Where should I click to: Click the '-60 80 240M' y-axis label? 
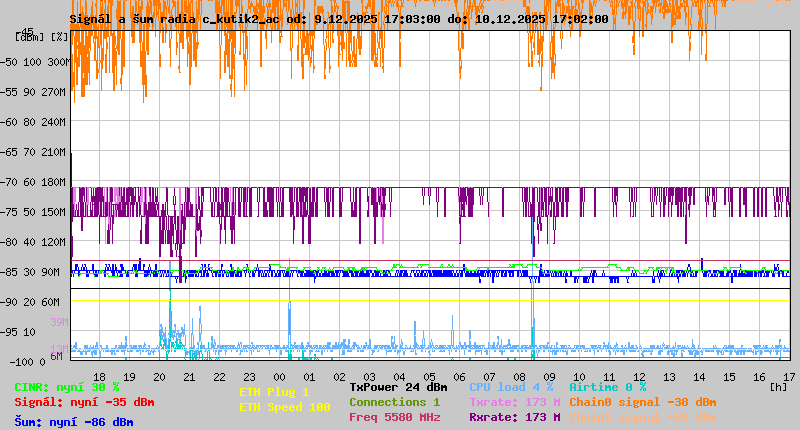pos(33,122)
